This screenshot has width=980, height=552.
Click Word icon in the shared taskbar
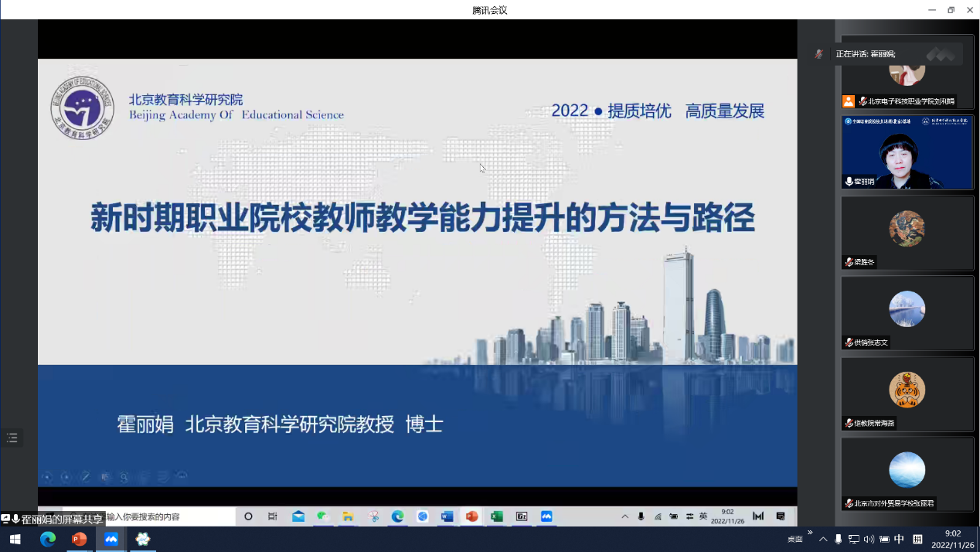click(x=447, y=516)
